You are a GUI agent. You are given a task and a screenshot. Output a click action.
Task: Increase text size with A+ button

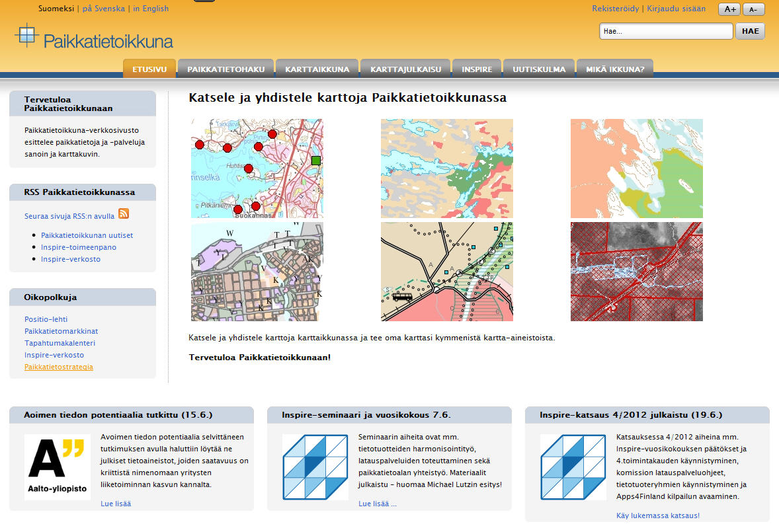click(x=729, y=9)
